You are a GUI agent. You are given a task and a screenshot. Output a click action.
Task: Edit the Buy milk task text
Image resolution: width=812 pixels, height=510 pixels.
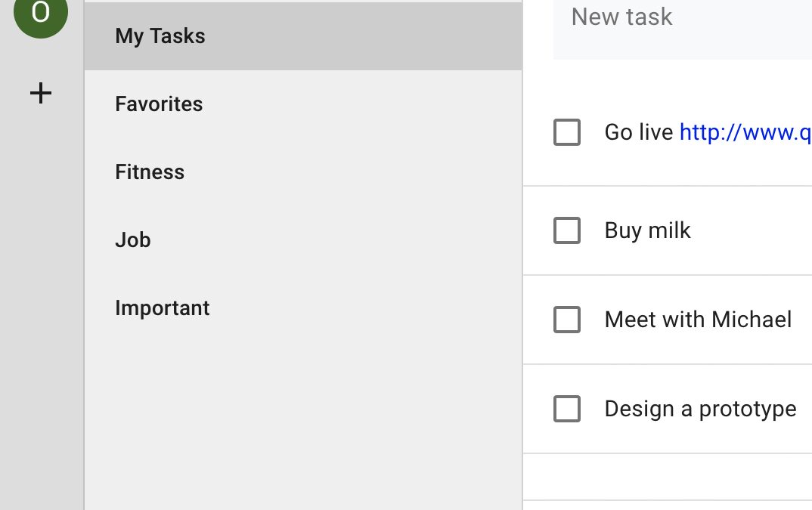tap(647, 230)
